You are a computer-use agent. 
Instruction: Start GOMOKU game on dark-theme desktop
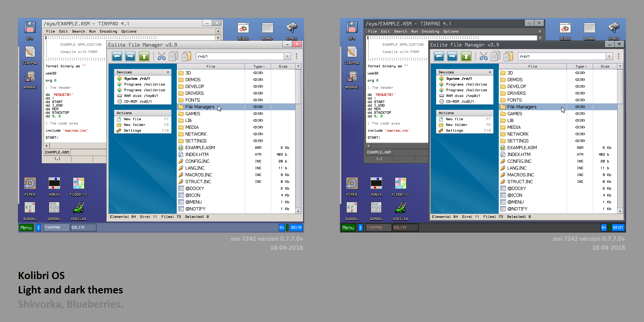click(x=376, y=211)
